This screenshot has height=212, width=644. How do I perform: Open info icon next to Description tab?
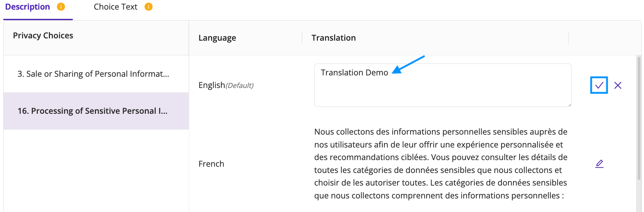click(x=61, y=7)
